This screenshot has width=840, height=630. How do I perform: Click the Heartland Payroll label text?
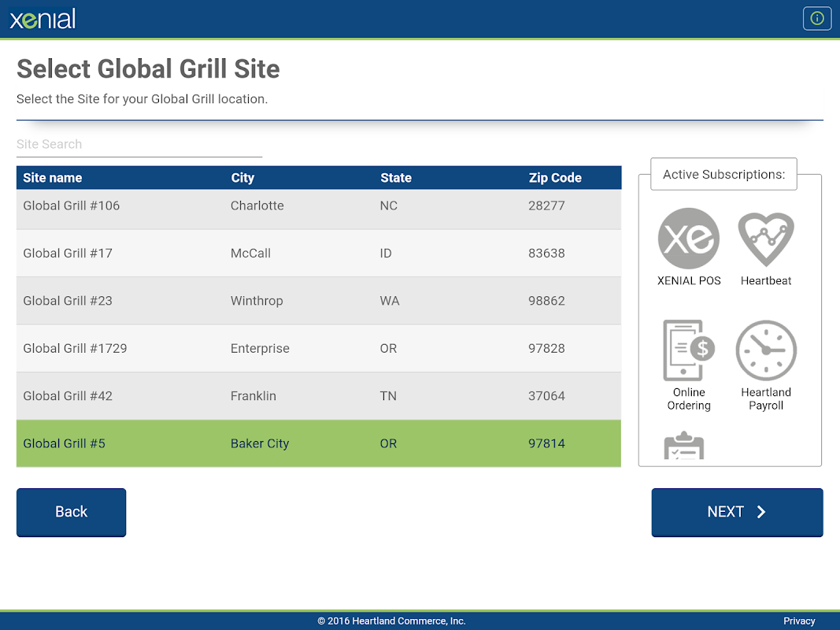[766, 399]
